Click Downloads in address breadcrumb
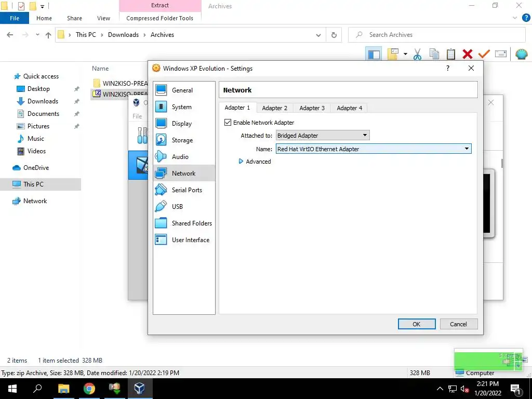This screenshot has height=399, width=532. [123, 35]
